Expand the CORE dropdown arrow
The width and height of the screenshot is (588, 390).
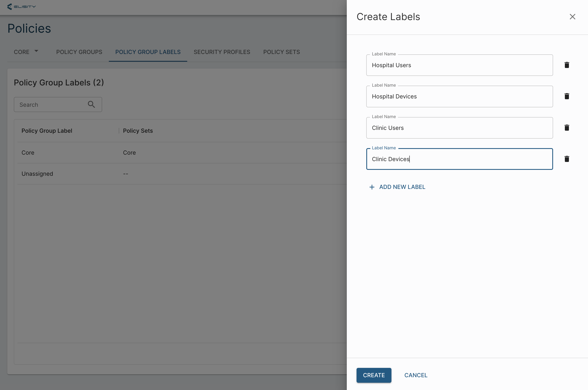[36, 51]
